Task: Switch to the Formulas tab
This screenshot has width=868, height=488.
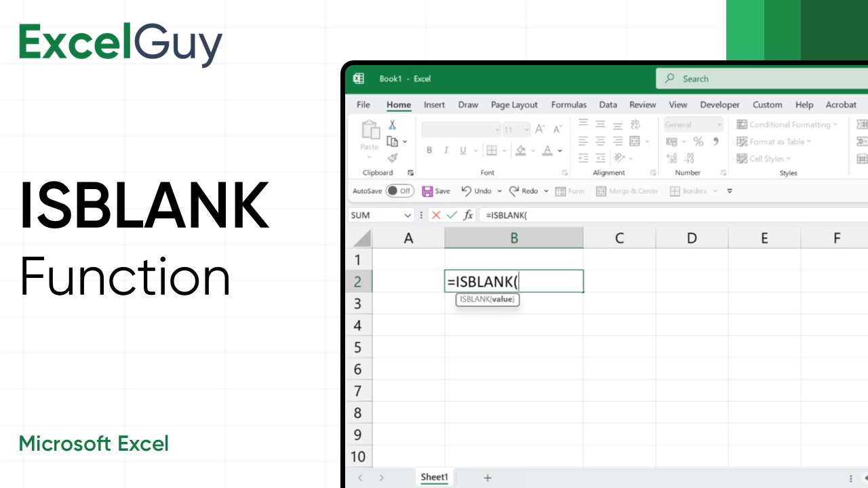Action: point(569,105)
